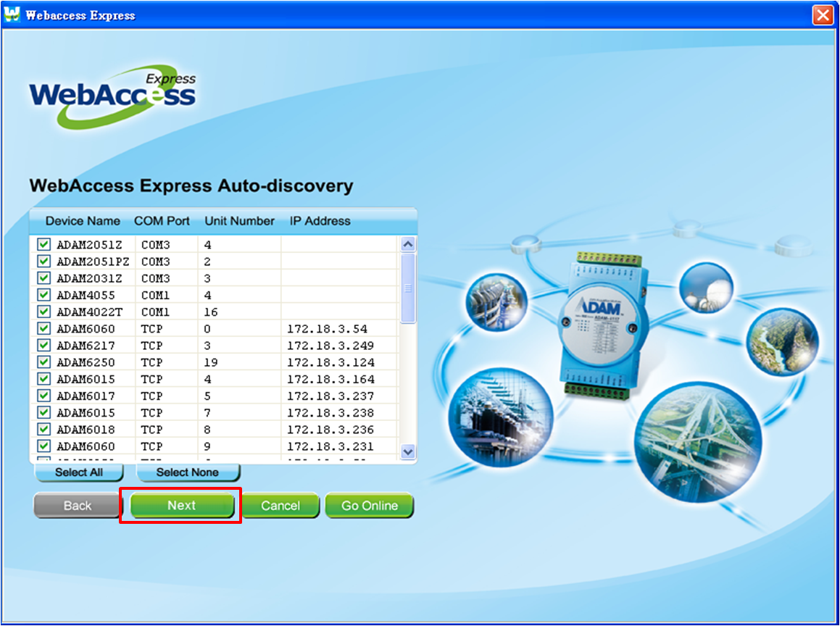Select the ADAM2051Z device name

89,246
